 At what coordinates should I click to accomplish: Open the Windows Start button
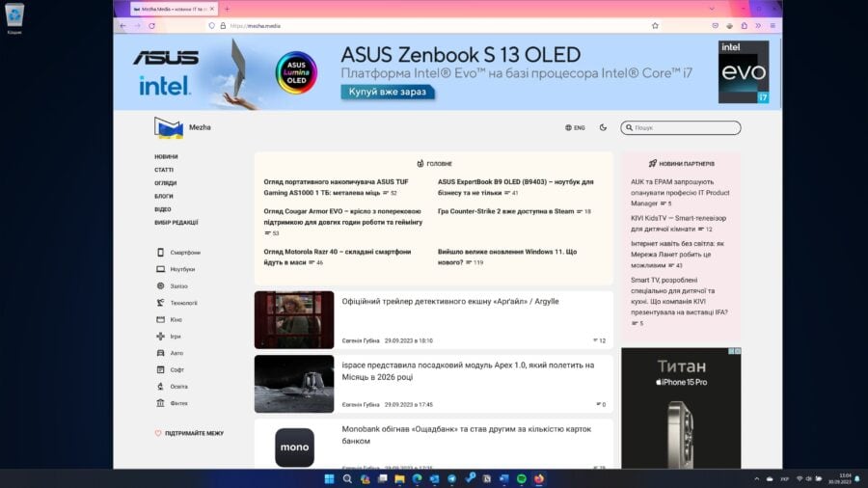[x=330, y=478]
